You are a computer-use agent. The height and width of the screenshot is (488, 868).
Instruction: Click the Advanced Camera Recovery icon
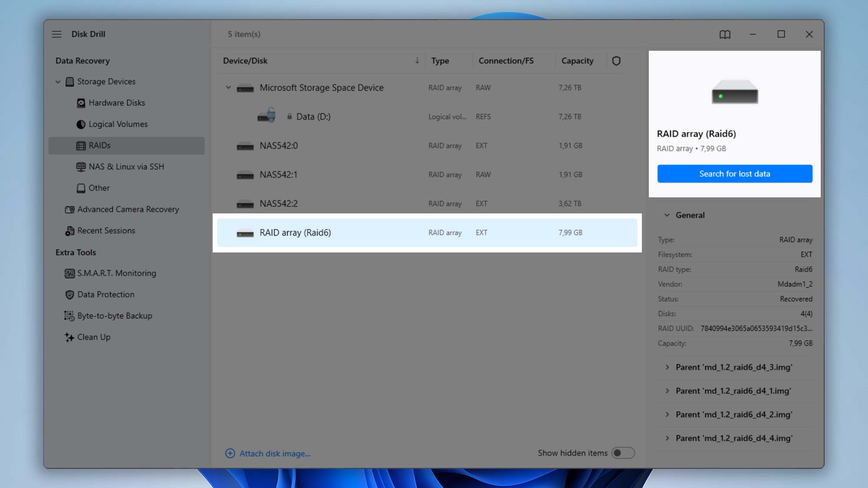pyautogui.click(x=69, y=210)
